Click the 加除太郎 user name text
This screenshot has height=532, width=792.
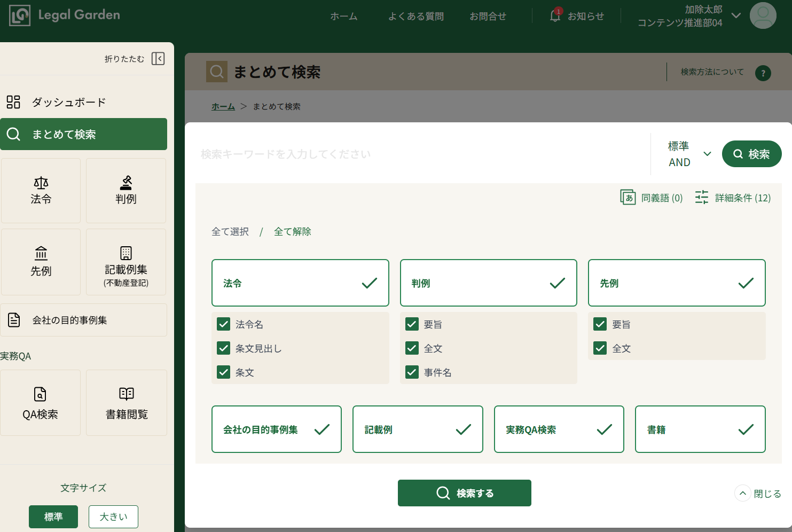coord(703,10)
